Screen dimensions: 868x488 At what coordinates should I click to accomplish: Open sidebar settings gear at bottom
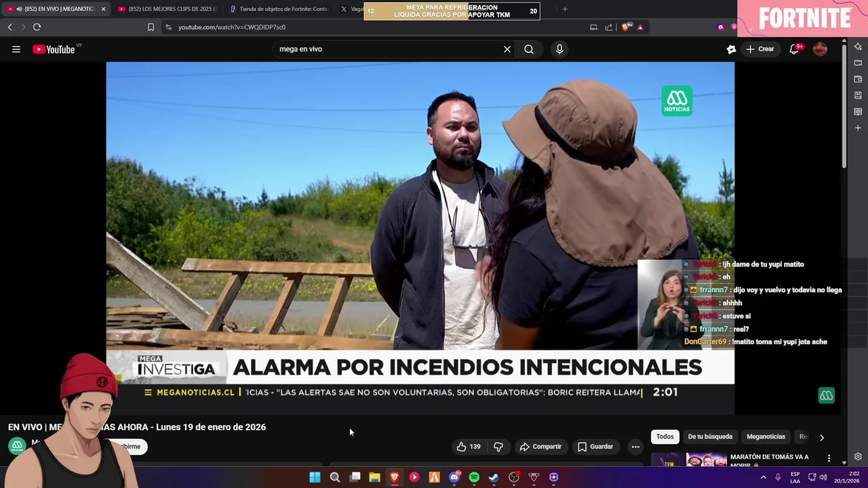click(858, 456)
